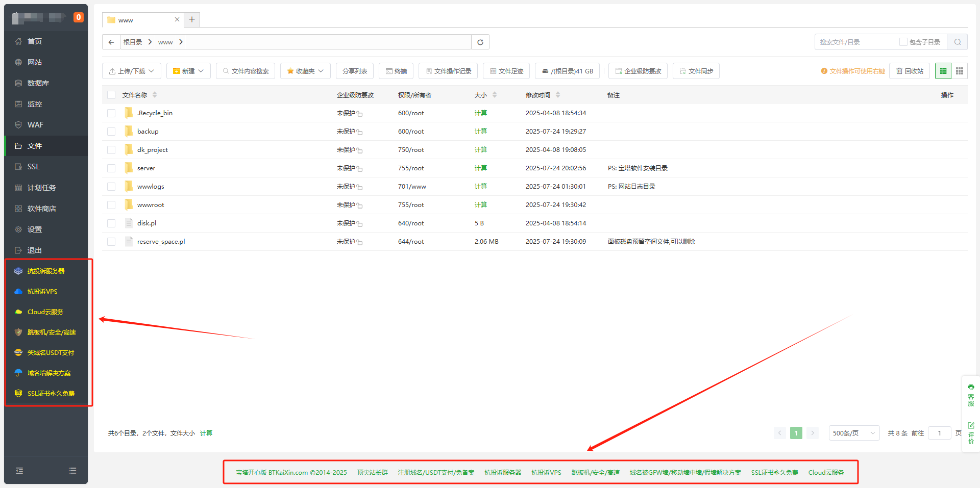The height and width of the screenshot is (488, 980).
Task: Sort by 修改时间 column arrows
Action: [x=558, y=95]
